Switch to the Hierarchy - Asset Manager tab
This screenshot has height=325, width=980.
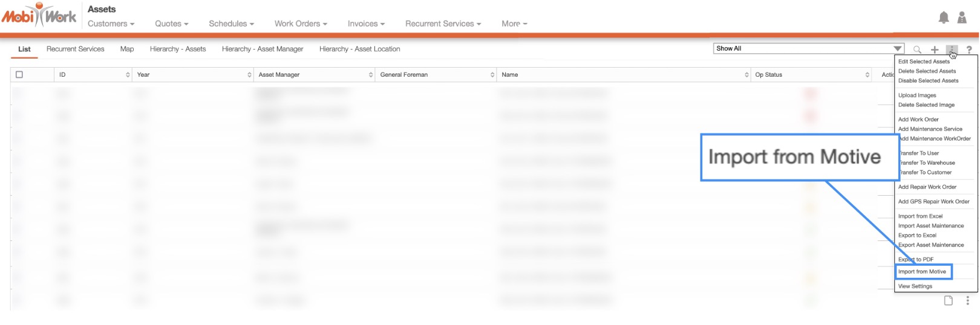coord(263,49)
